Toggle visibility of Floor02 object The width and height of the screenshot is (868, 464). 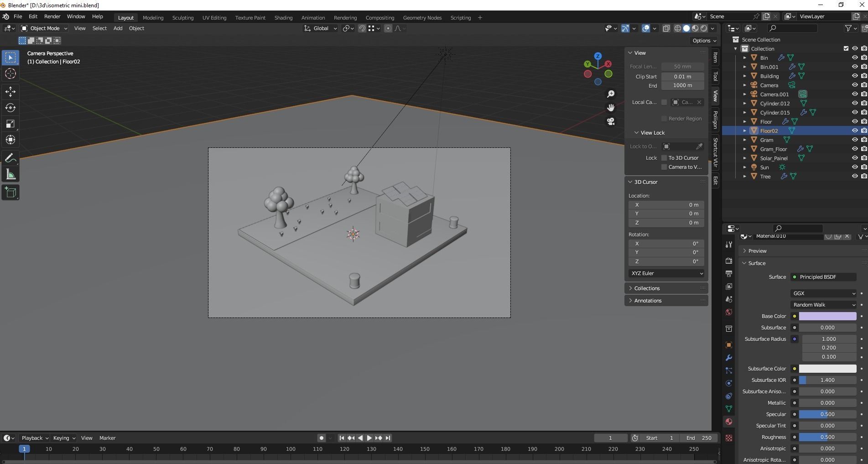pos(855,131)
